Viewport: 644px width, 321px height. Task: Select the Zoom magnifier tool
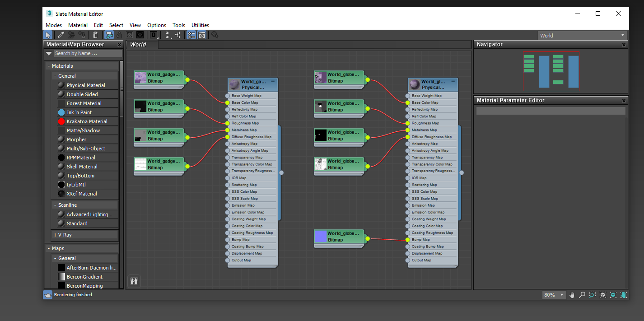582,295
